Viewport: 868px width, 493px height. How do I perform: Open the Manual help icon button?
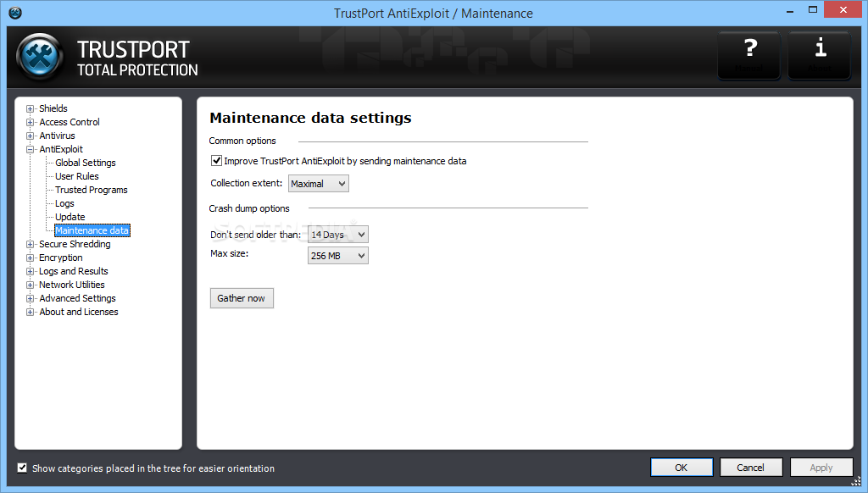(x=749, y=55)
